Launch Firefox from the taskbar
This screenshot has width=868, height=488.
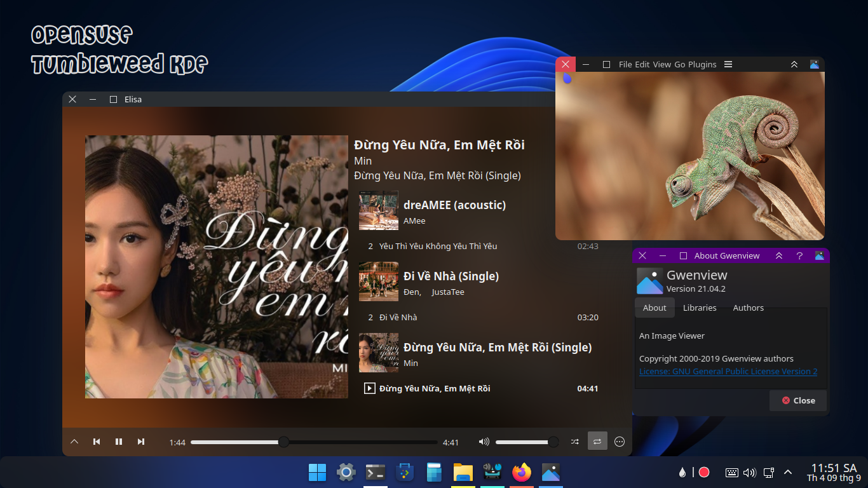[522, 472]
